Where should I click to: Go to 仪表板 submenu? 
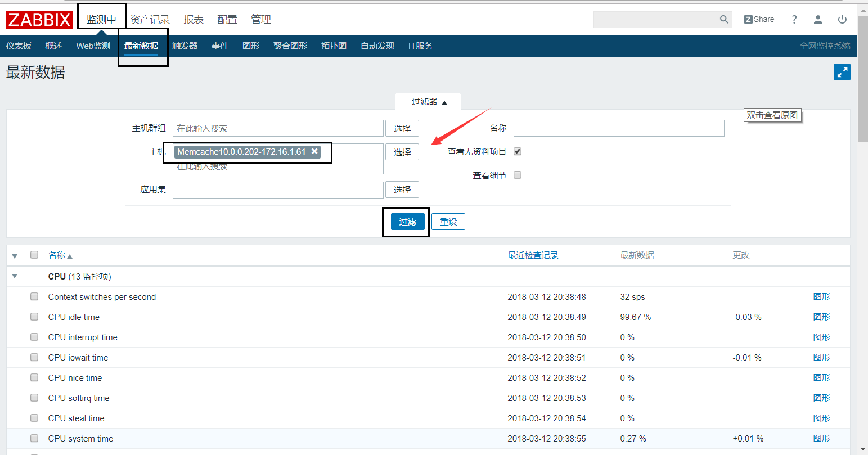(19, 46)
